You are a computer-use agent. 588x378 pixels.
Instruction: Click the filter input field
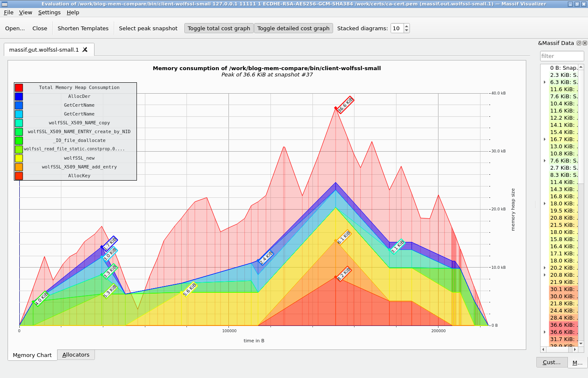pyautogui.click(x=562, y=56)
